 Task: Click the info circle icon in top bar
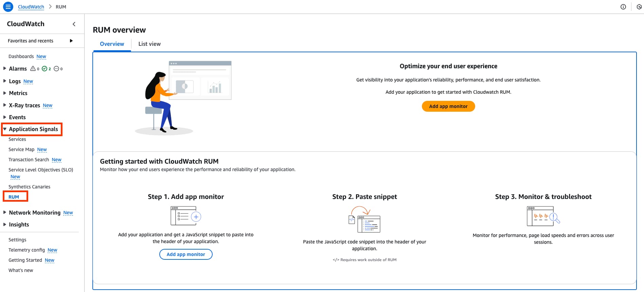(x=623, y=7)
